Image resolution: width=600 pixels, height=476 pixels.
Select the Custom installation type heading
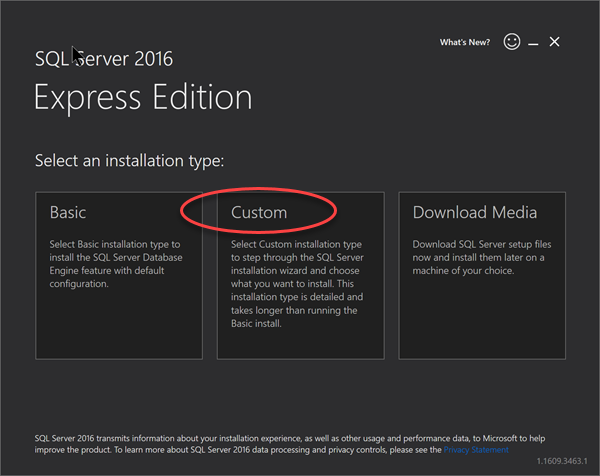259,212
